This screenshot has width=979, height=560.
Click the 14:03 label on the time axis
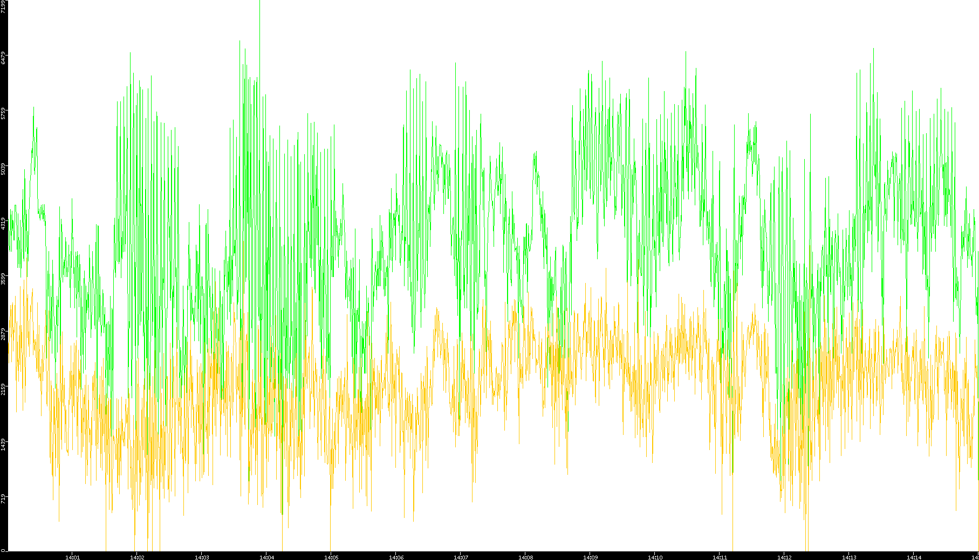click(202, 557)
